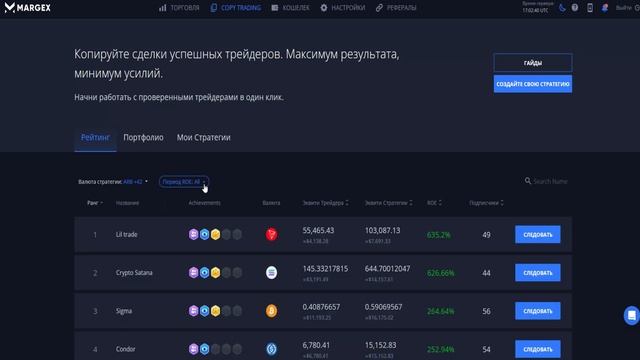Click Crypto Satana's ROE value 626.66%
This screenshot has height=360, width=640.
point(440,273)
